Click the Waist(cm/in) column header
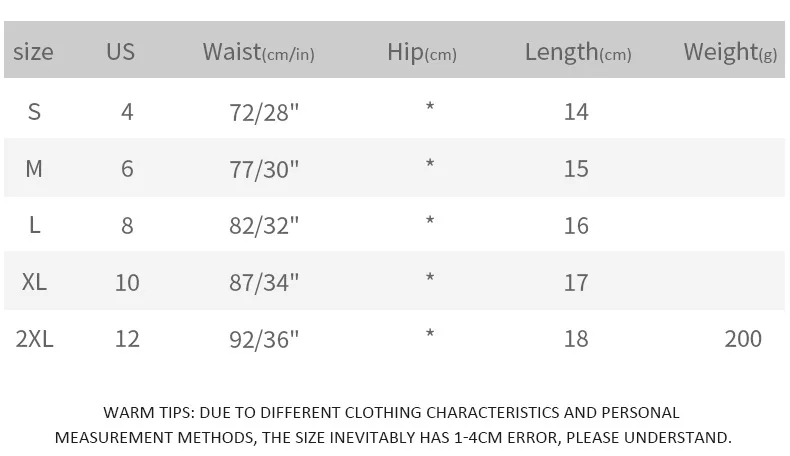This screenshot has height=456, width=790. click(258, 52)
